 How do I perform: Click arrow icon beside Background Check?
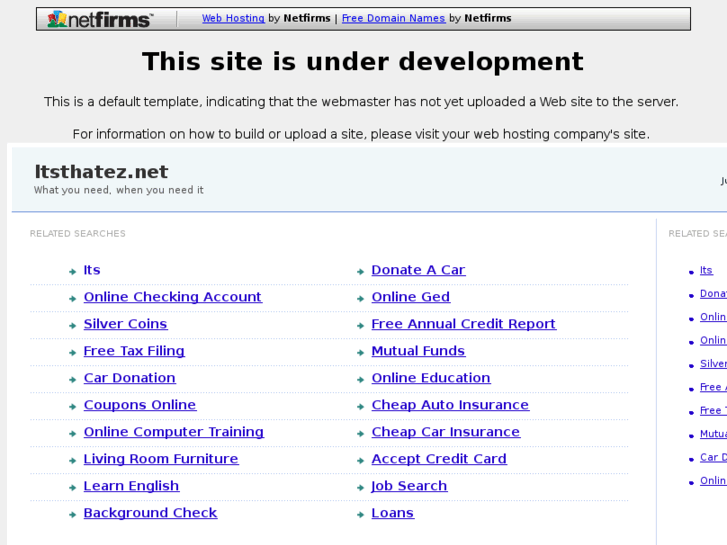point(72,514)
